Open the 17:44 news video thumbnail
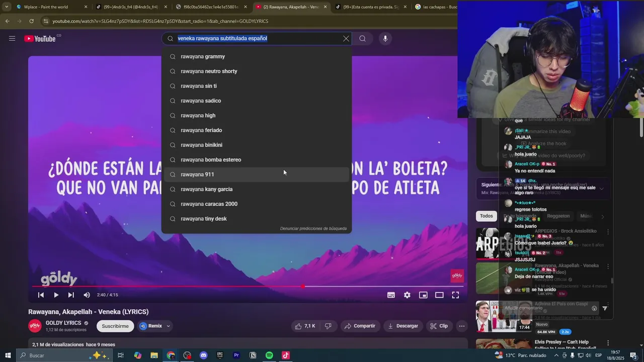 click(503, 316)
